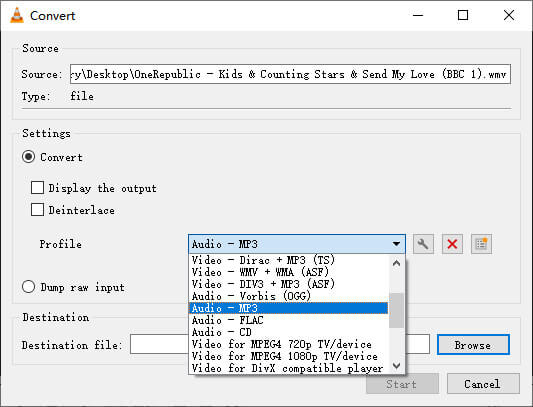Enable Display the output checkbox

37,187
